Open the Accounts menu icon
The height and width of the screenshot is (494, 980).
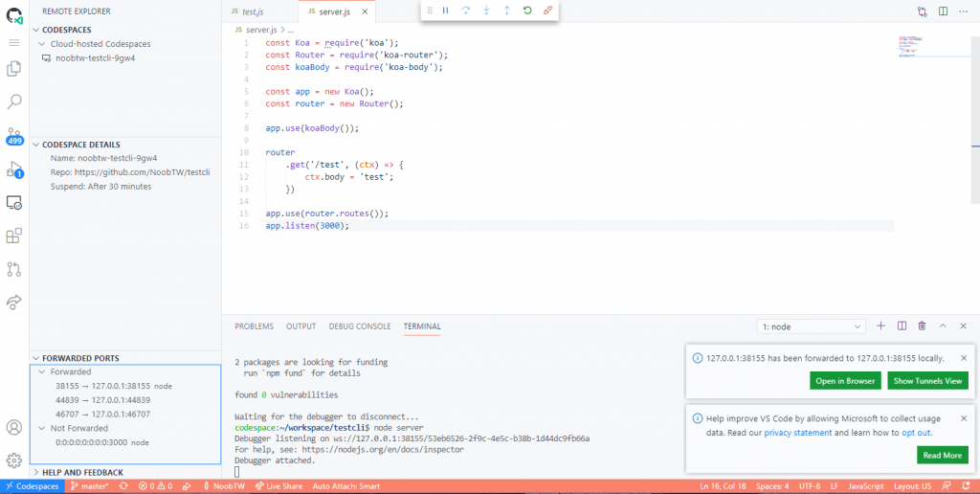click(x=13, y=428)
